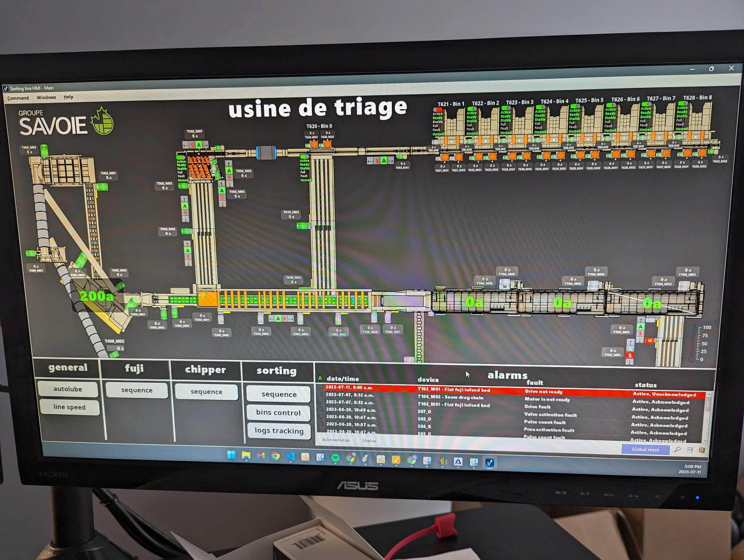The height and width of the screenshot is (560, 744).
Task: Click the red M manual mode indicator
Action: click(x=649, y=341)
